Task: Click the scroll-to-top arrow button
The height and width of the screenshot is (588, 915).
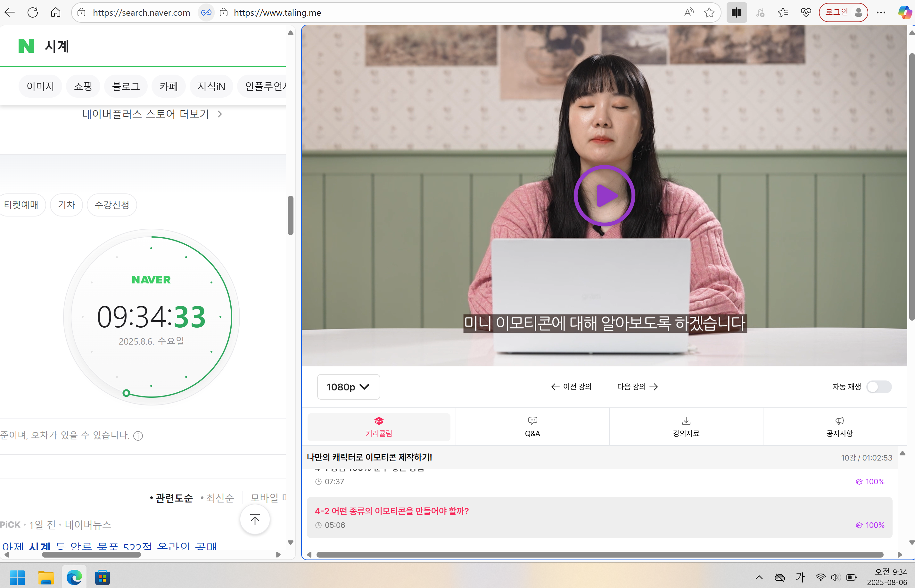Action: point(255,519)
